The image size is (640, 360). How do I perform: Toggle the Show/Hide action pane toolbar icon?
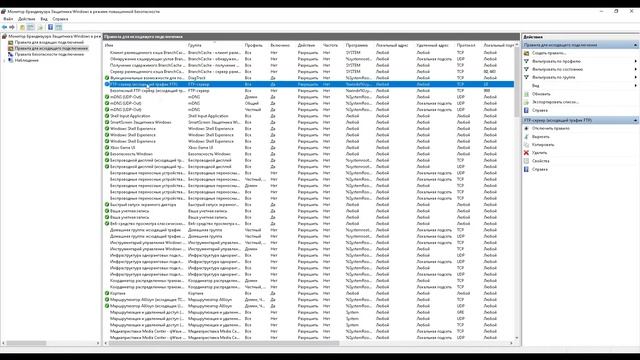pyautogui.click(x=59, y=27)
